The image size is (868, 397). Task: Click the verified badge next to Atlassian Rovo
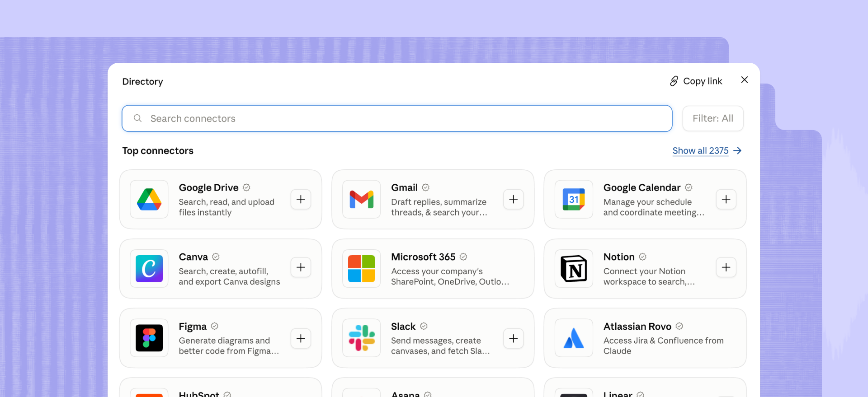point(679,326)
